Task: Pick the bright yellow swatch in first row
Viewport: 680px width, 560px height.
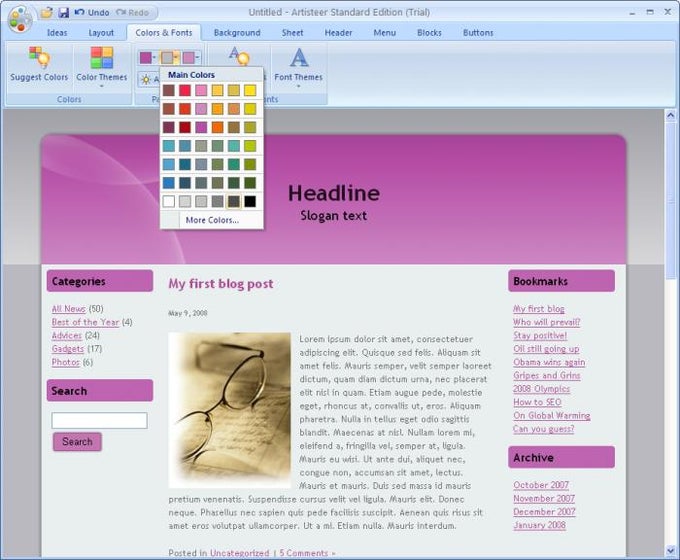Action: [250, 90]
